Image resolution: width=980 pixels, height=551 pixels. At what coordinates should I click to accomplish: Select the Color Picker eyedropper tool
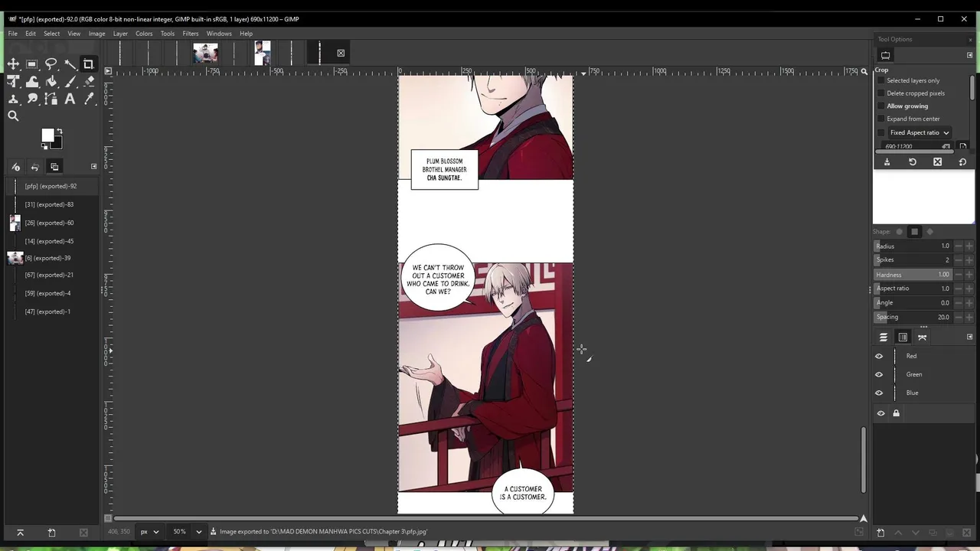pyautogui.click(x=89, y=99)
